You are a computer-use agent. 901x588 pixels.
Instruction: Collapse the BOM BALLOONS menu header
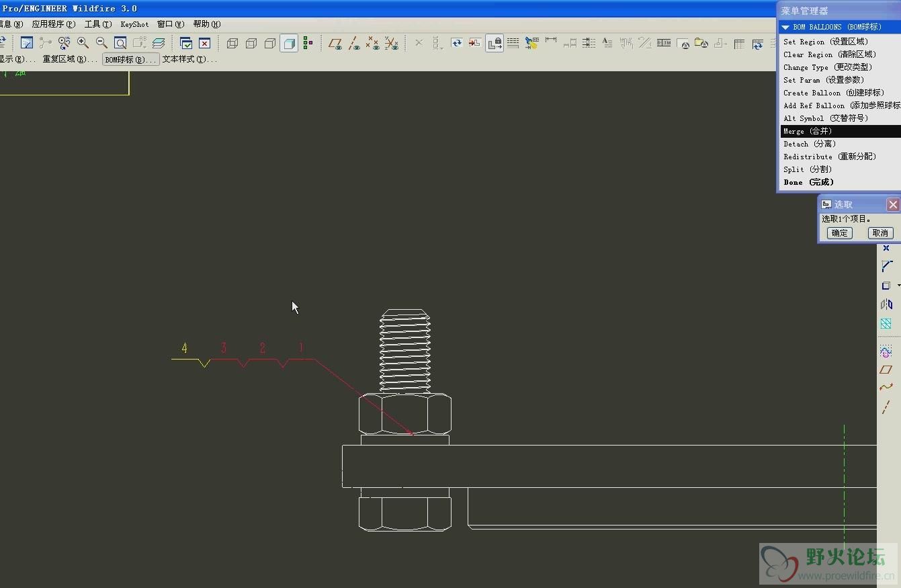[x=785, y=27]
